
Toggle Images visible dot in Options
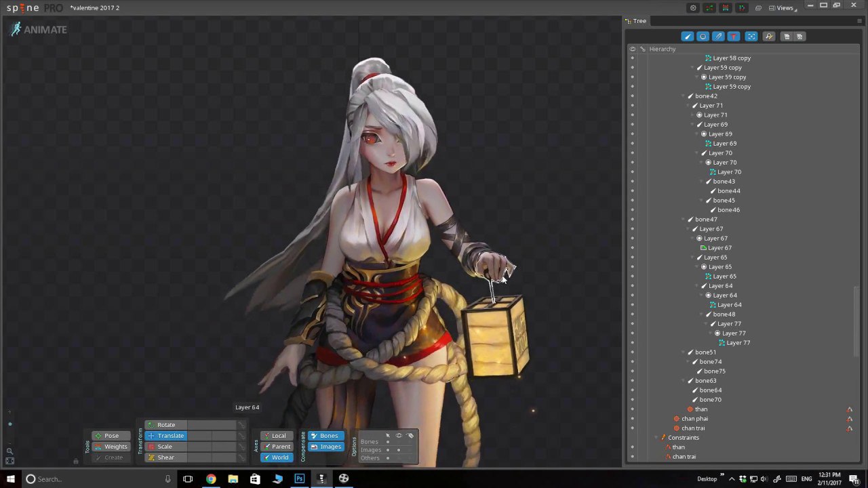[399, 450]
